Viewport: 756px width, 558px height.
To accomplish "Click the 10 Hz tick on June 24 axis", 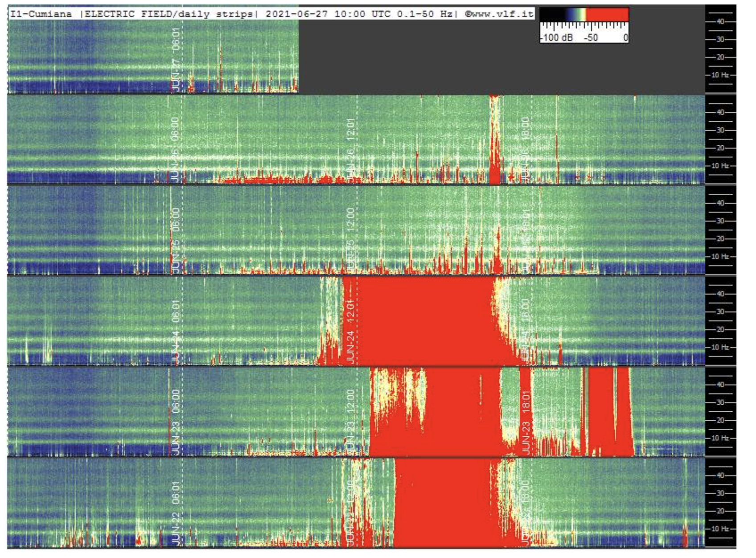I will pos(719,347).
